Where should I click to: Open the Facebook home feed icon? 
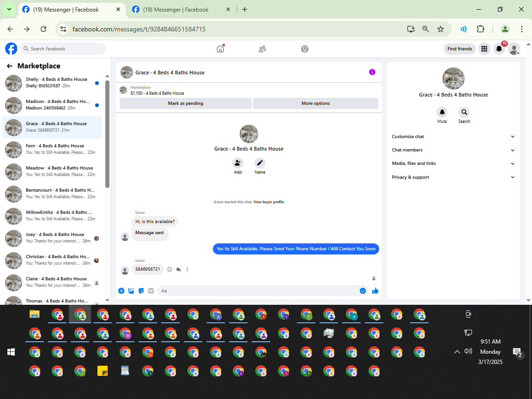(x=220, y=49)
